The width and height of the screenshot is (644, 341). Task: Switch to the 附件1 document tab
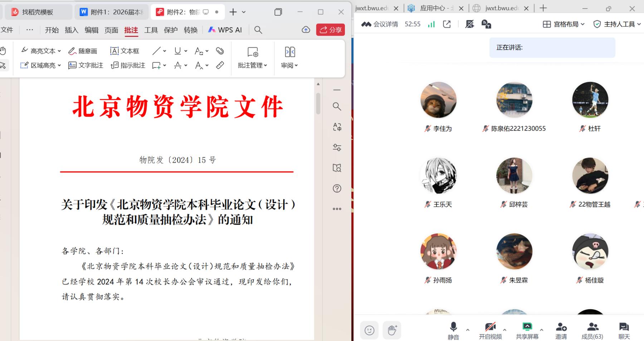pyautogui.click(x=111, y=12)
